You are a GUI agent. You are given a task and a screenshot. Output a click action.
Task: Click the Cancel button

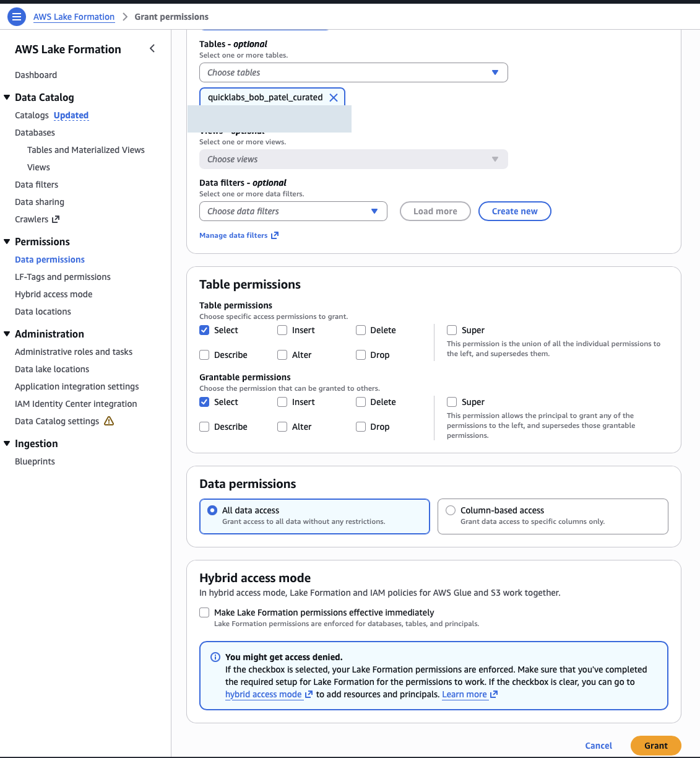click(598, 746)
